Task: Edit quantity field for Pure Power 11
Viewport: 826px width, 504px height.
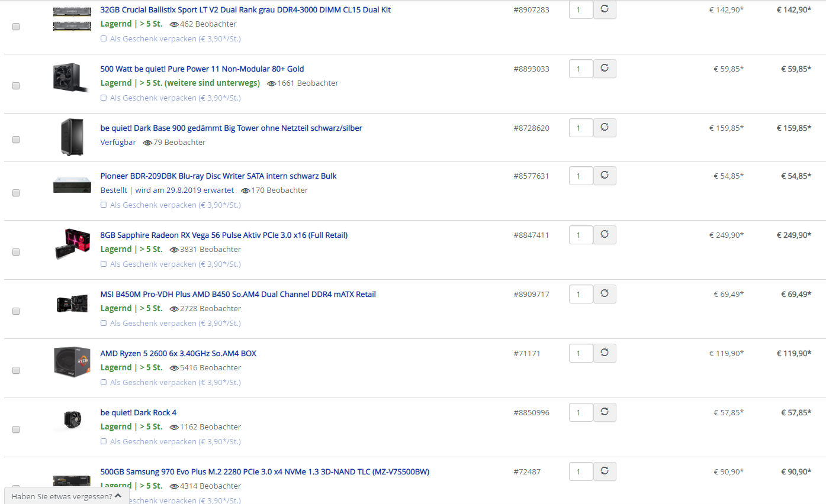Action: (581, 69)
